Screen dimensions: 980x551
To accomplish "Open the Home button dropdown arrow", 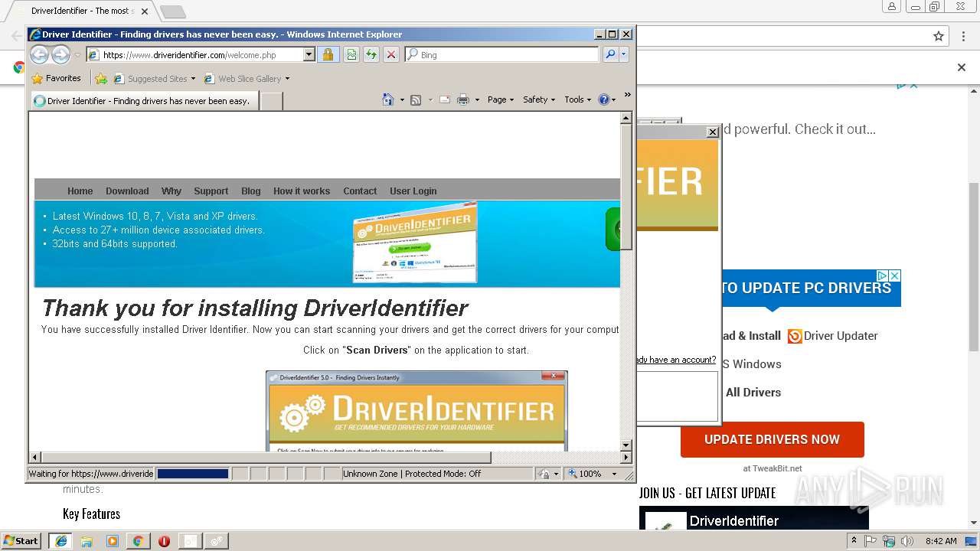I will click(x=402, y=99).
